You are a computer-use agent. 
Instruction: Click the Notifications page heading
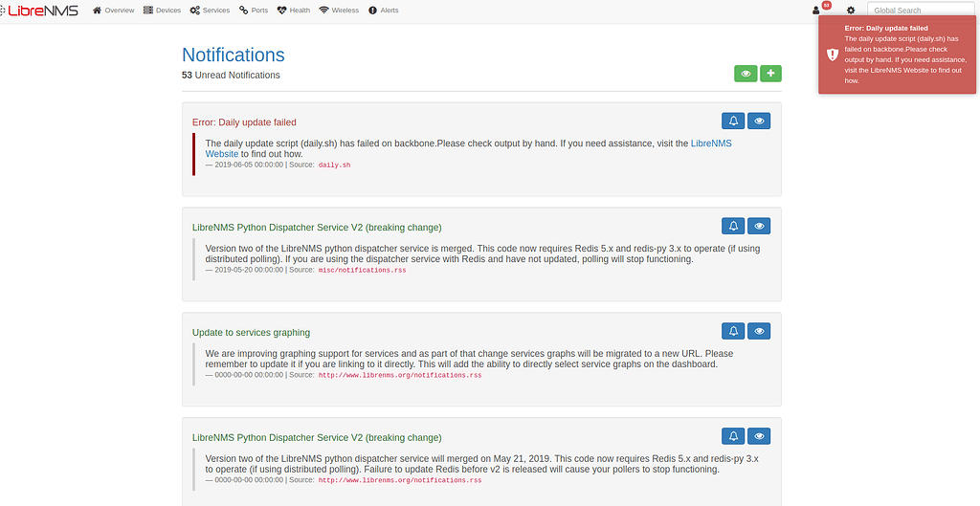(234, 55)
